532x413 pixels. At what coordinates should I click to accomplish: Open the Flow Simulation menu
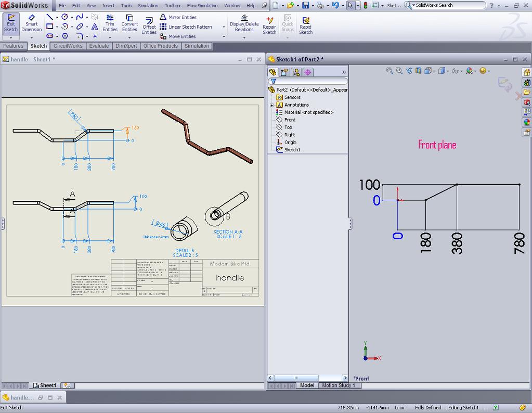[x=202, y=5]
